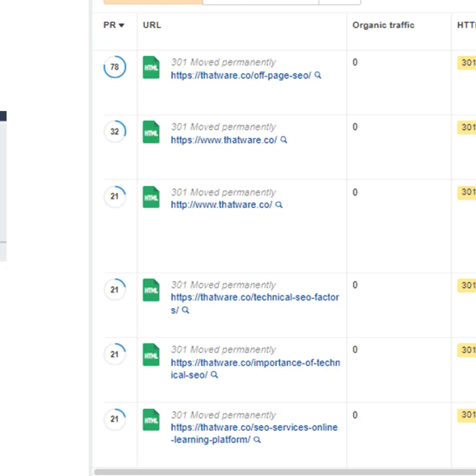Click magnifier icon after technical-seo-factors URL
The image size is (476, 476).
(185, 310)
